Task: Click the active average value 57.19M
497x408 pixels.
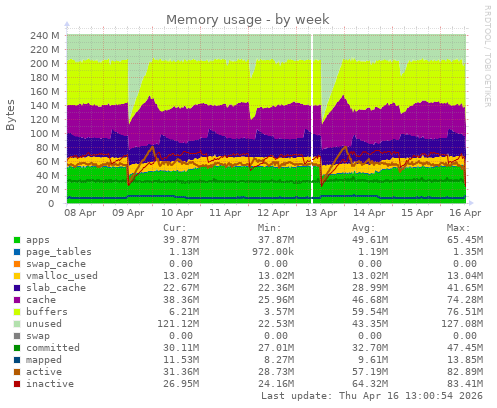Action: [370, 372]
